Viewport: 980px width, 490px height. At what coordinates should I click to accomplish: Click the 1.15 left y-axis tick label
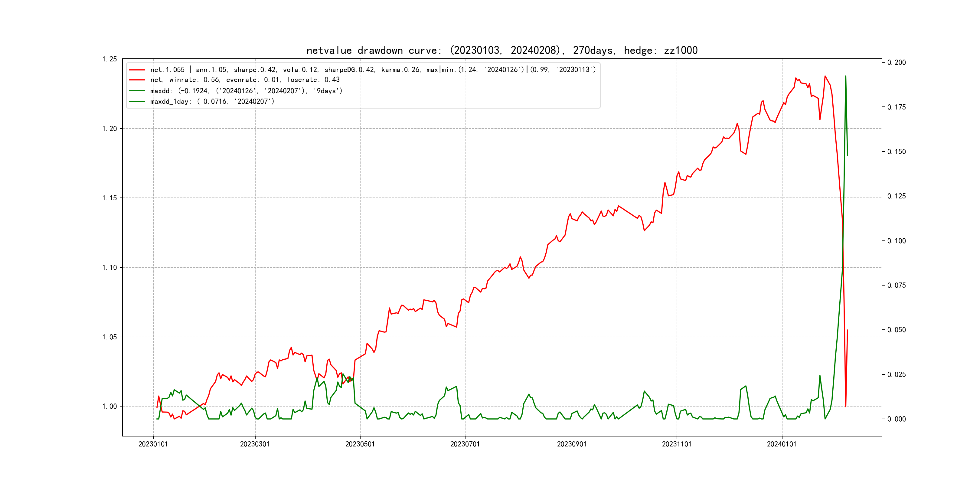coord(109,198)
